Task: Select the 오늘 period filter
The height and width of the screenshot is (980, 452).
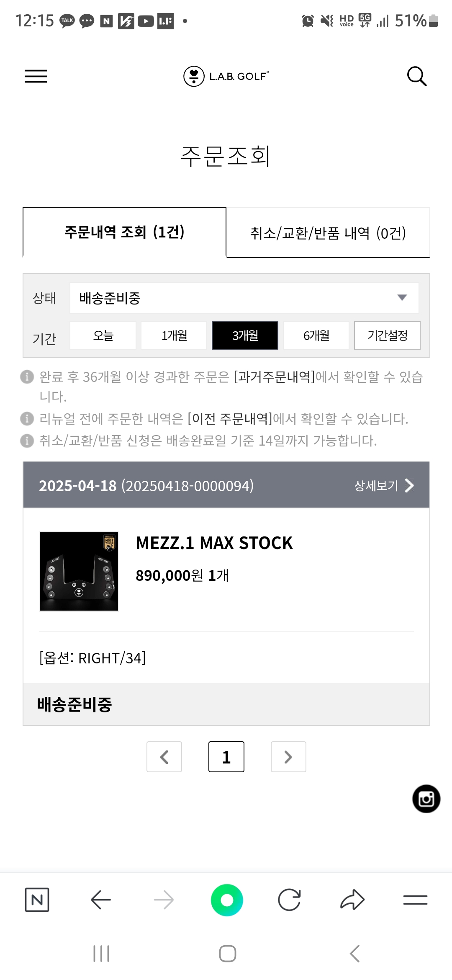Action: pyautogui.click(x=103, y=335)
